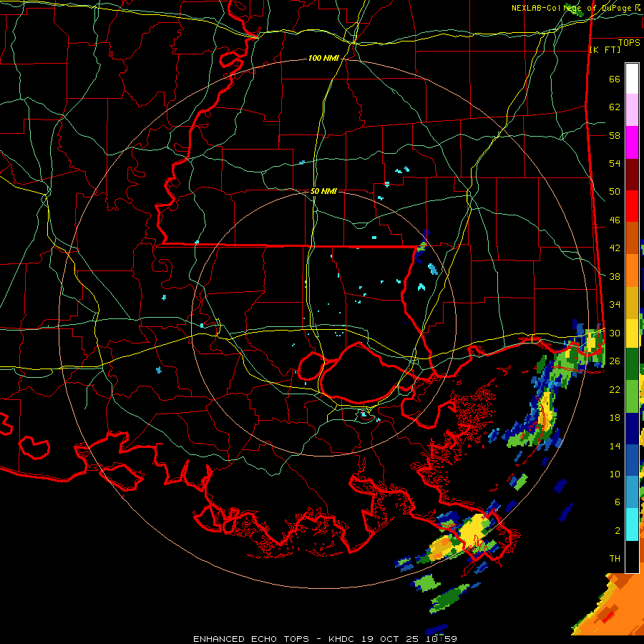This screenshot has width=644, height=644.
Task: Click the "38" legend value
Action: [615, 276]
